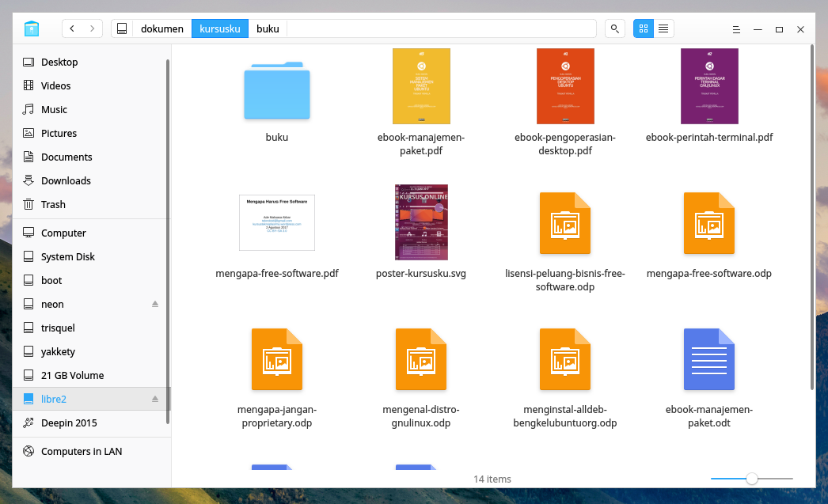Go forward with the forward arrow
This screenshot has width=828, height=504.
[93, 28]
